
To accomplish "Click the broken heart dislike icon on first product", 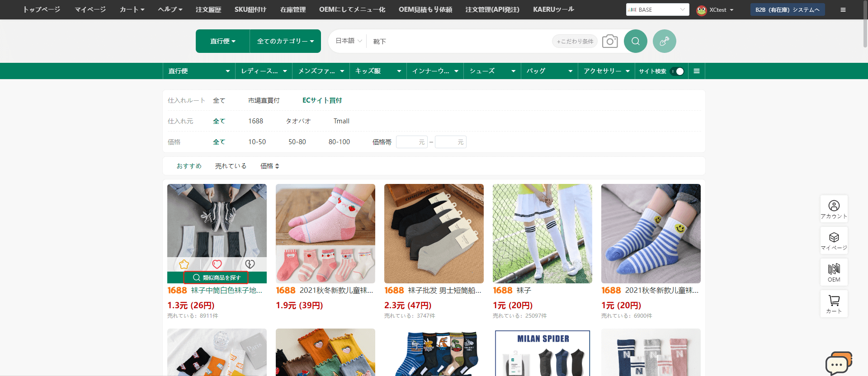I will point(250,264).
